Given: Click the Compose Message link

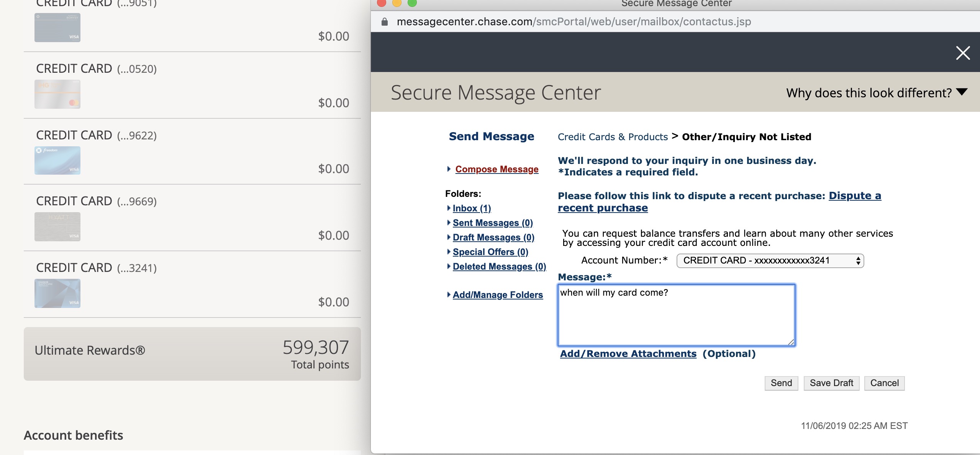Looking at the screenshot, I should click(x=496, y=169).
